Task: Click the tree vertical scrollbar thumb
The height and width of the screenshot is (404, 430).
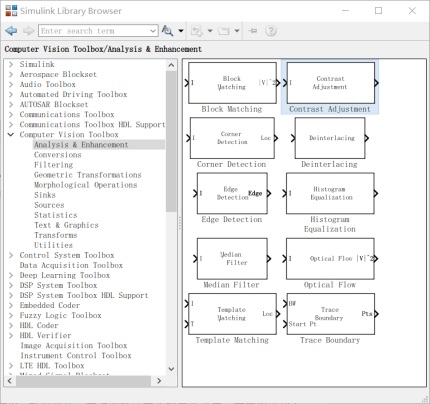Action: click(171, 141)
